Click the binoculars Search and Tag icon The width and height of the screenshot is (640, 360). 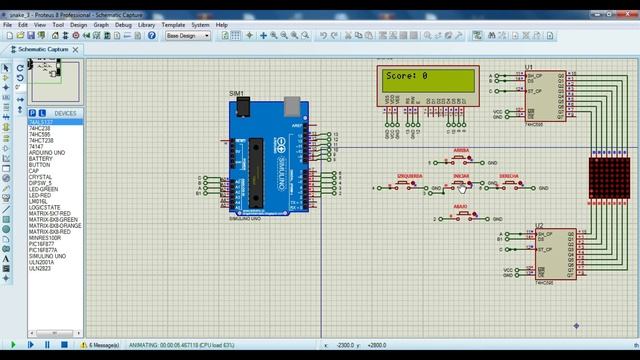point(492,36)
